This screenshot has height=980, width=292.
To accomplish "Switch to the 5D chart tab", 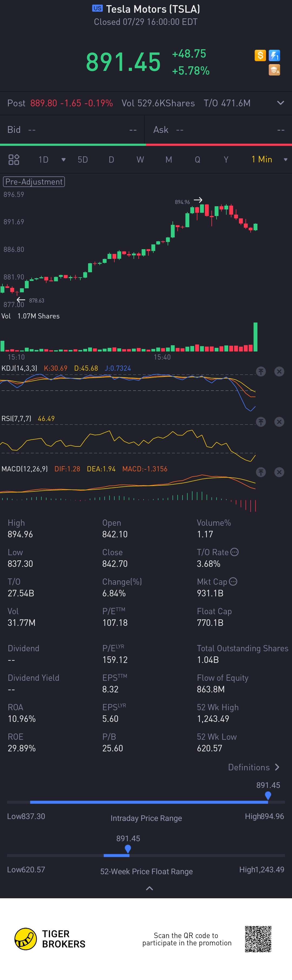I will click(x=82, y=159).
